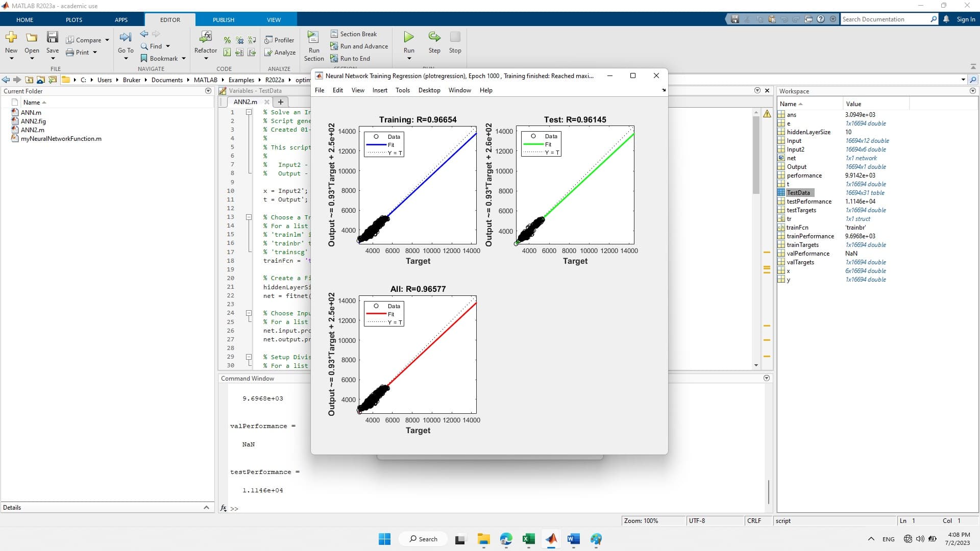Open the address bar history dropdown
Screen dimensions: 980x551
963,80
